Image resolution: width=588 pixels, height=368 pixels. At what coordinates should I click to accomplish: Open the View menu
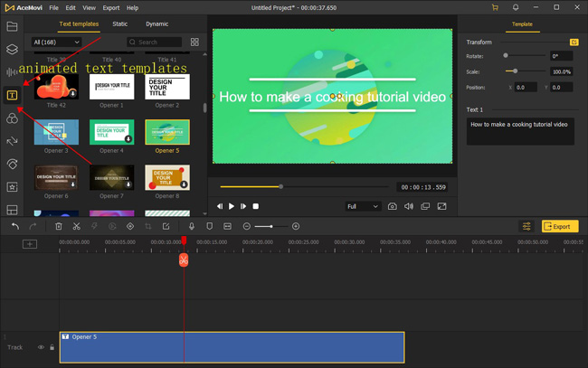[89, 7]
